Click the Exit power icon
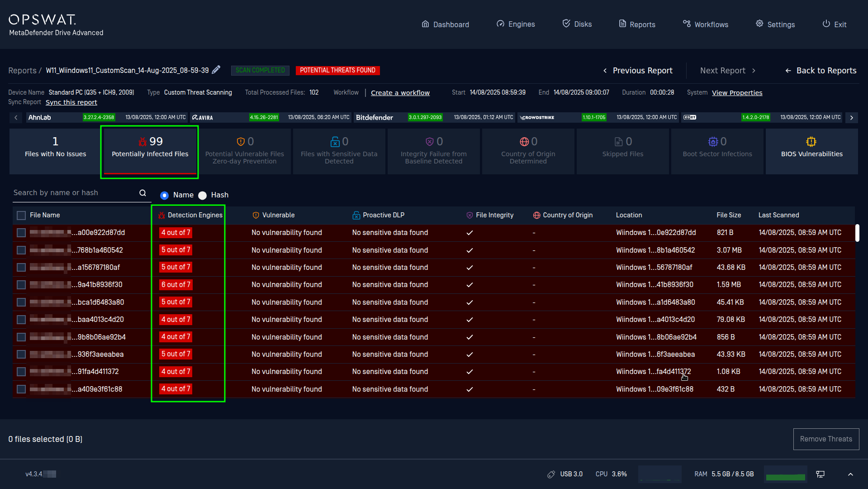 826,24
